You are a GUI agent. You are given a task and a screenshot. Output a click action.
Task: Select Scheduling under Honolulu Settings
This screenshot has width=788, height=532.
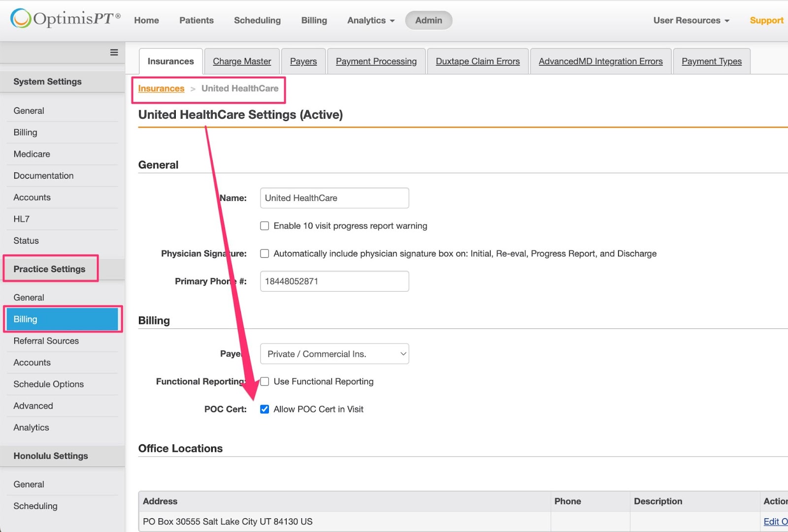[63, 506]
